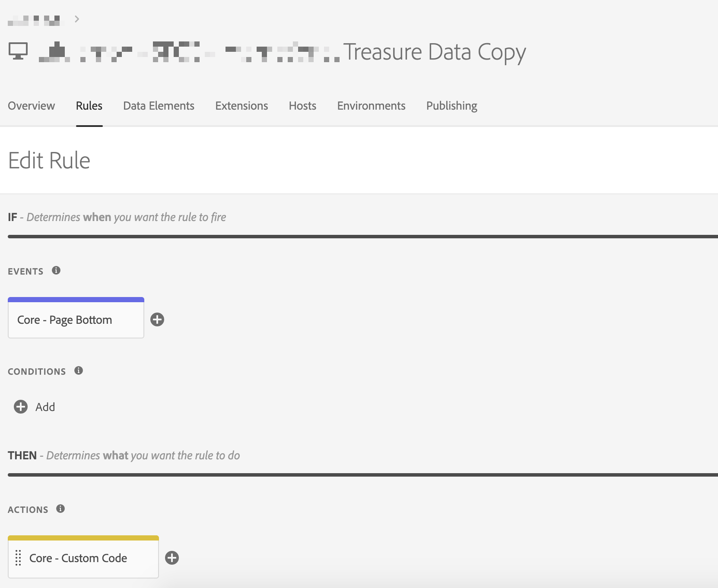Click the info icon beside Conditions

tap(79, 371)
